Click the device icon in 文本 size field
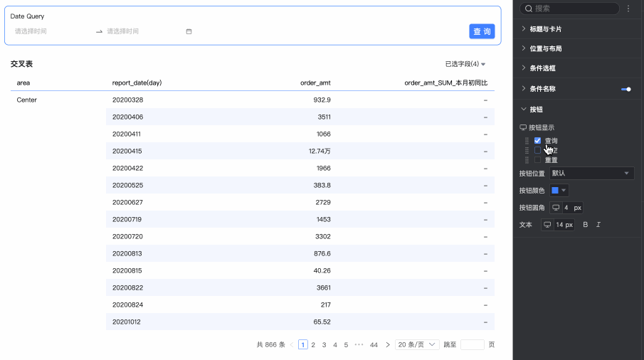This screenshot has width=644, height=360. tap(547, 225)
